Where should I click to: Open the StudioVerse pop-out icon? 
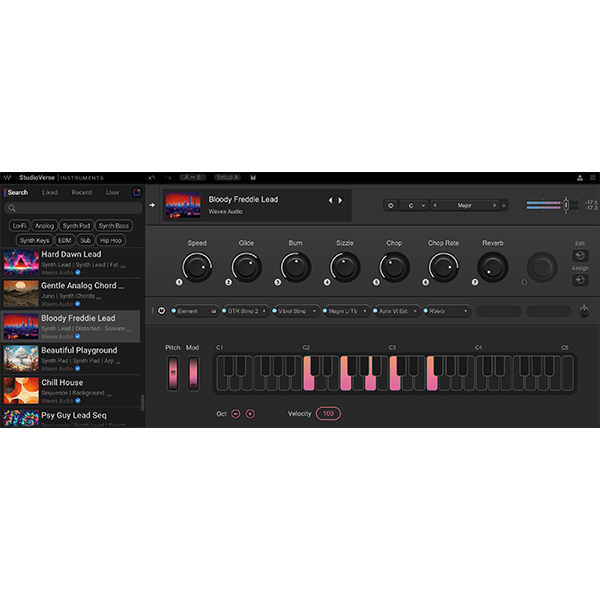point(137,192)
